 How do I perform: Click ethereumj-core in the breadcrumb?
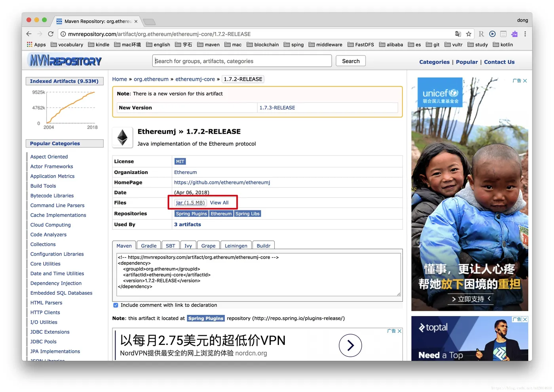[195, 79]
